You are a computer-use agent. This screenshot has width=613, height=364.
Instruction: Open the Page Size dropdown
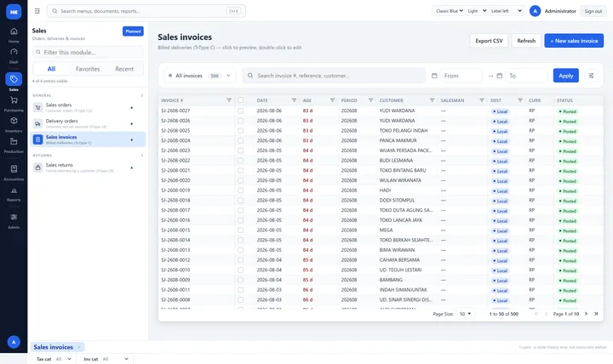465,314
